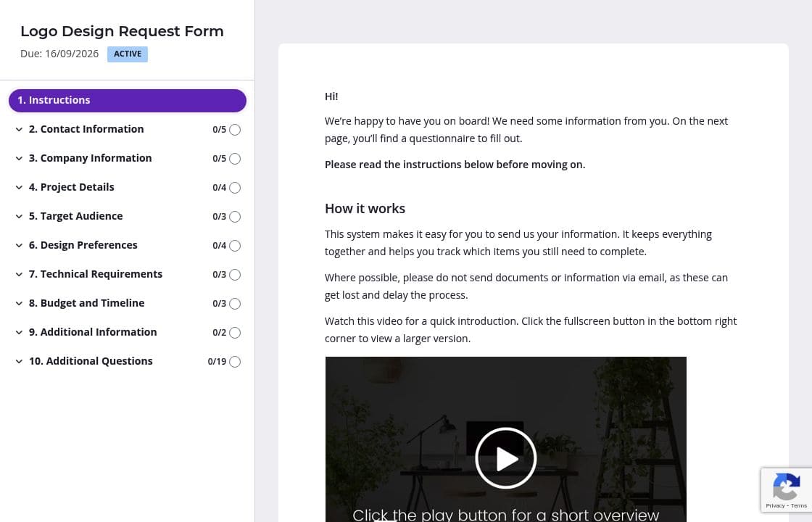The width and height of the screenshot is (812, 522).
Task: Expand the Design Preferences chevron
Action: coord(19,246)
